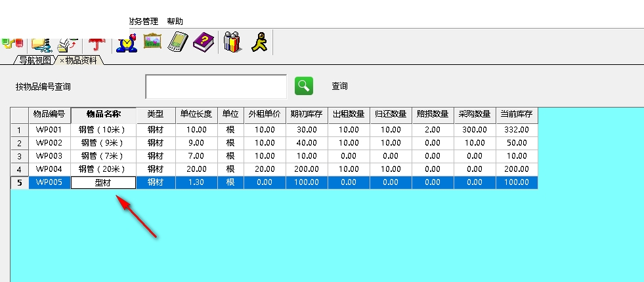
Task: Click the green magnifier search icon
Action: 303,86
